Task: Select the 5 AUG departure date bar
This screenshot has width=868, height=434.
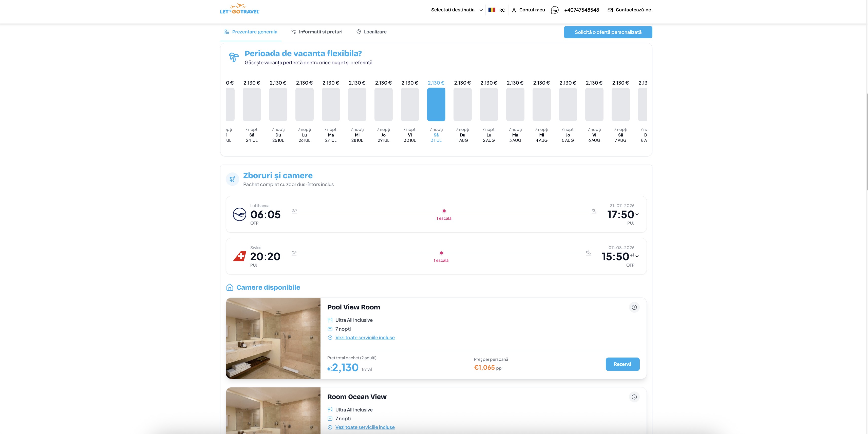Action: click(x=568, y=104)
